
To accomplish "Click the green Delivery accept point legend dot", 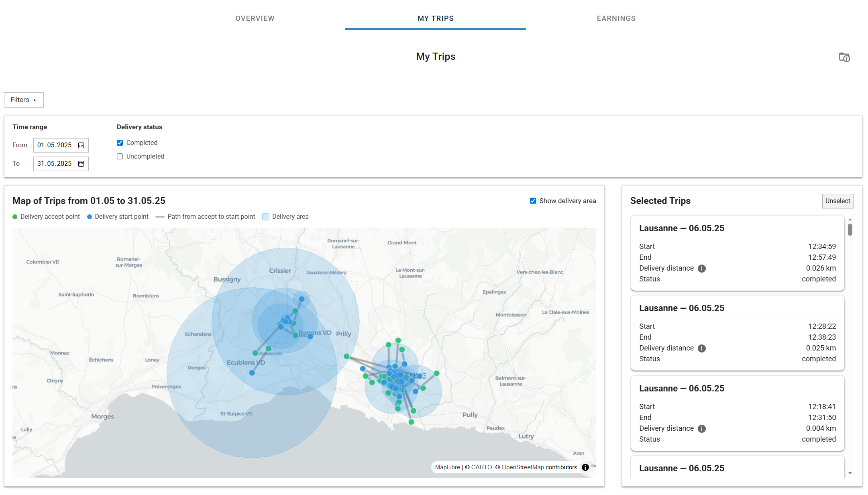I will point(15,217).
